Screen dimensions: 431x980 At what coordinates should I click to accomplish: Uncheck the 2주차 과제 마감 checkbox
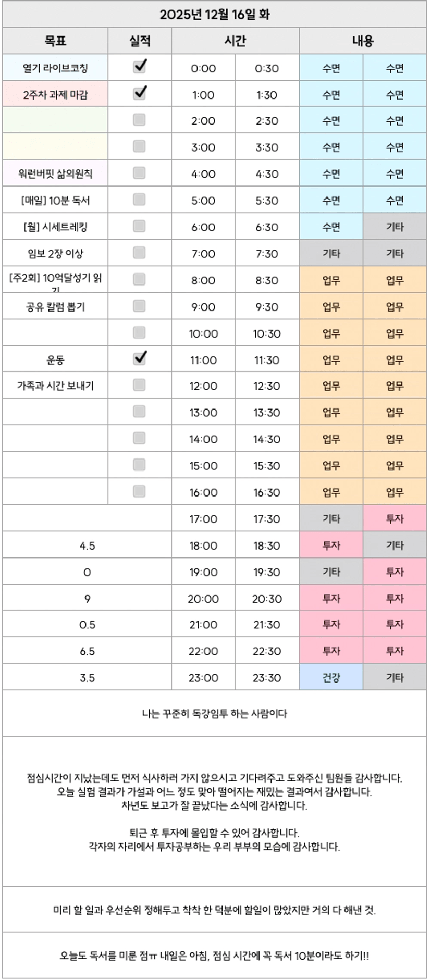coord(139,94)
